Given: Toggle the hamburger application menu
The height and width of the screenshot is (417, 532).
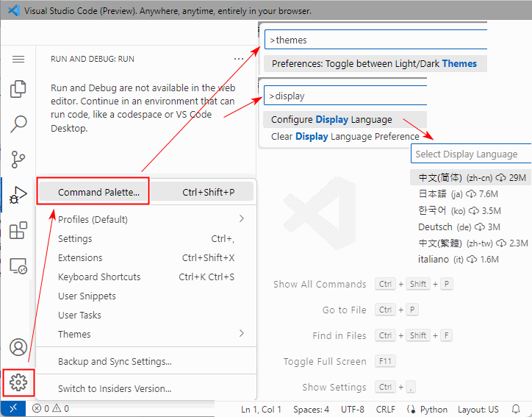Looking at the screenshot, I should coord(18,59).
